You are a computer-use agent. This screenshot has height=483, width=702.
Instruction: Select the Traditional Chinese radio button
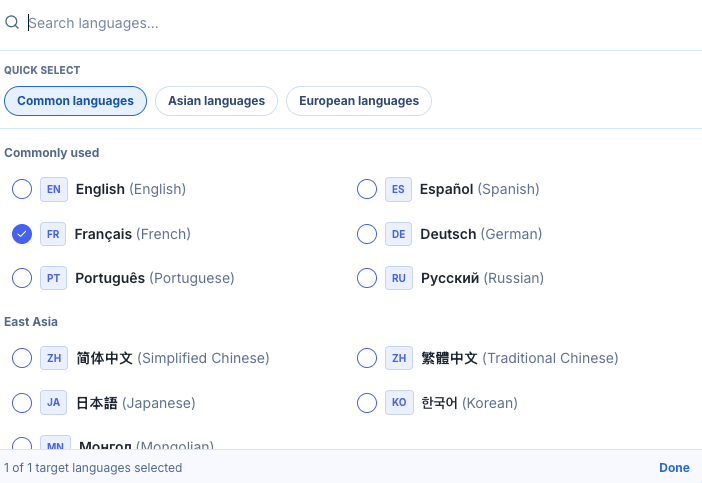coord(367,358)
